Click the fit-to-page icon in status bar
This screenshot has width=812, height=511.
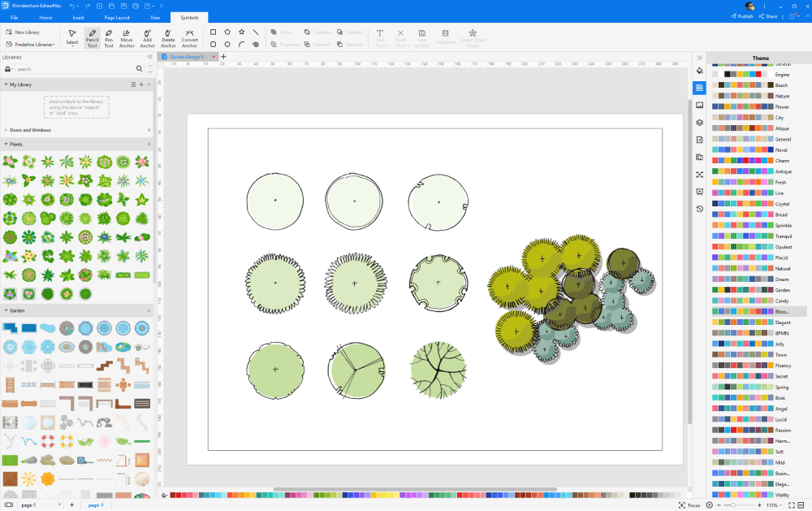click(x=791, y=505)
